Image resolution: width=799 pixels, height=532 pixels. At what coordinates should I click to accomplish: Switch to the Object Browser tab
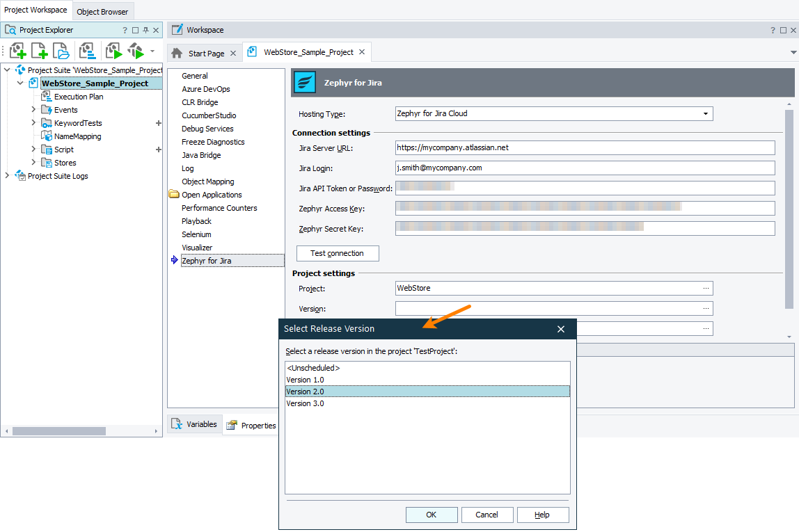(102, 12)
